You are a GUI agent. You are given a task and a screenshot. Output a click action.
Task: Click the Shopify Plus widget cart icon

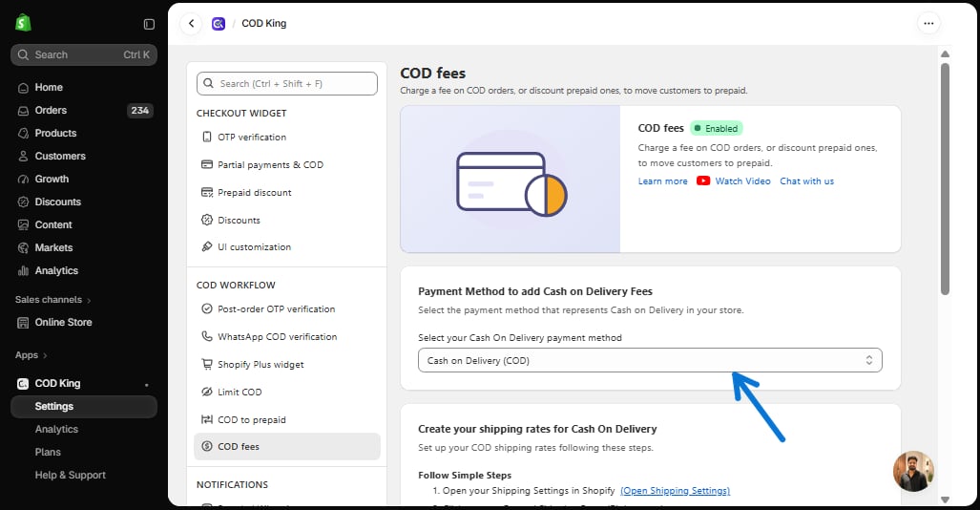pyautogui.click(x=207, y=364)
